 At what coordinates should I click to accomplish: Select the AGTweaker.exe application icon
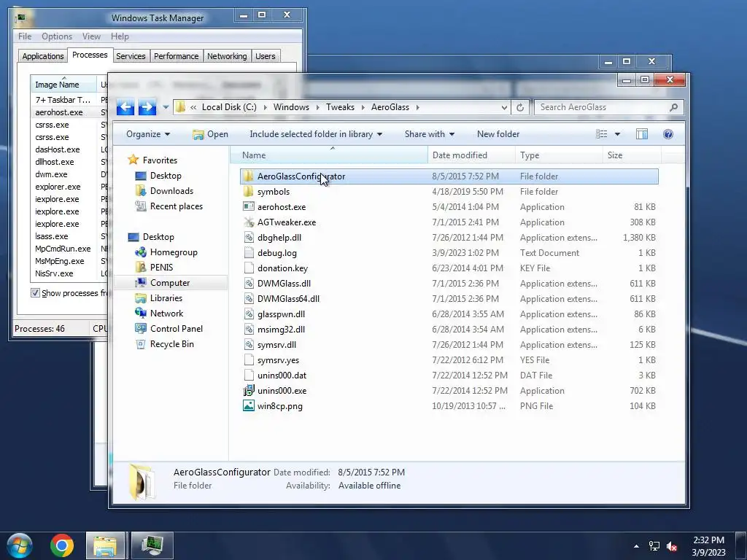point(248,222)
